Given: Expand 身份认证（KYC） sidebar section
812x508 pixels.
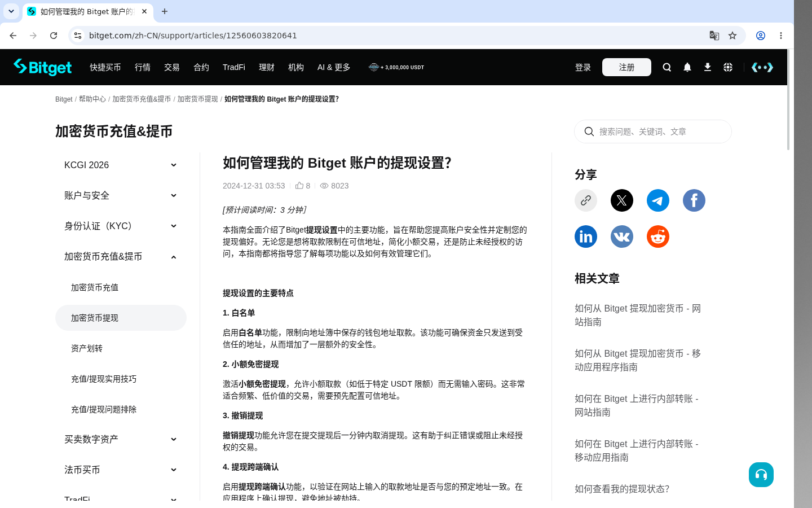Looking at the screenshot, I should pos(121,226).
